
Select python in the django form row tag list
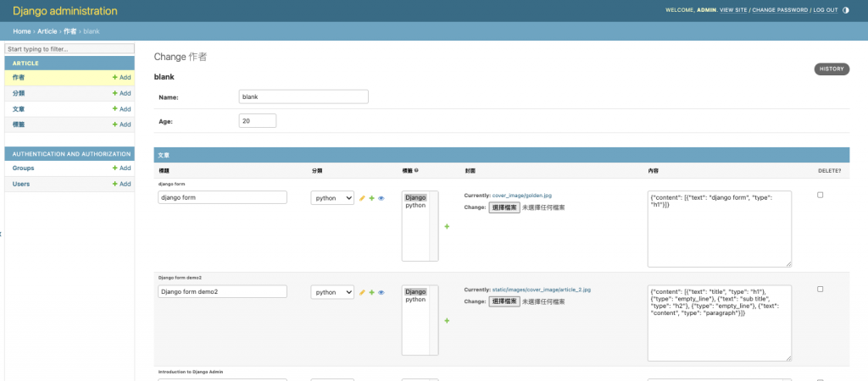[415, 205]
